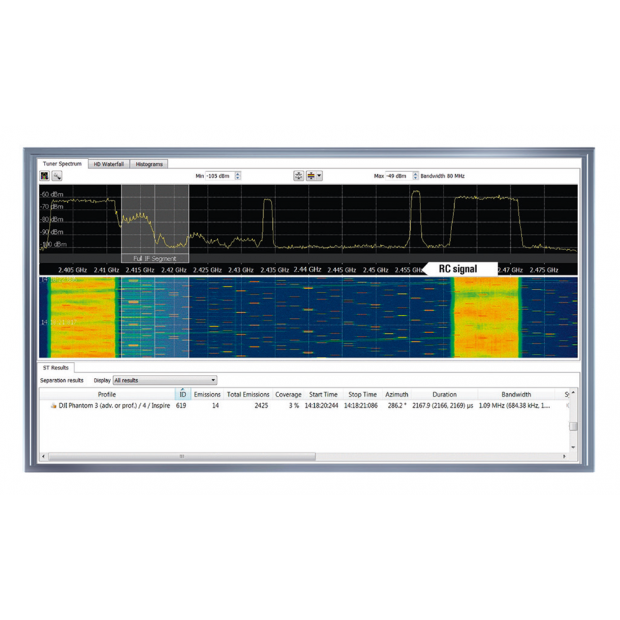Image resolution: width=620 pixels, height=620 pixels.
Task: Adjust the Min -105 dBm stepper
Action: click(x=237, y=175)
